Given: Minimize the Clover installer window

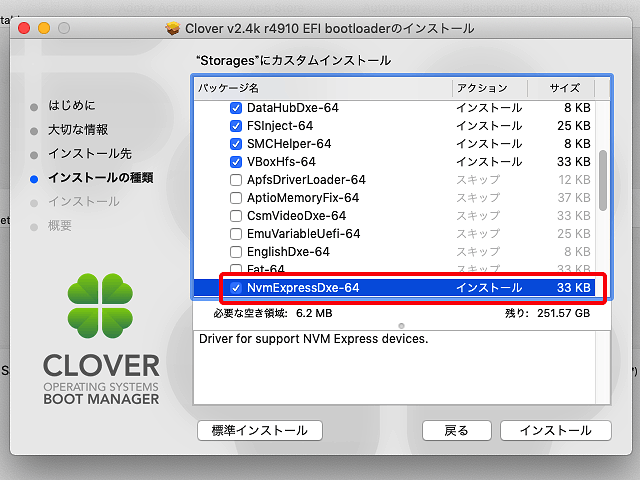Looking at the screenshot, I should coord(44,28).
